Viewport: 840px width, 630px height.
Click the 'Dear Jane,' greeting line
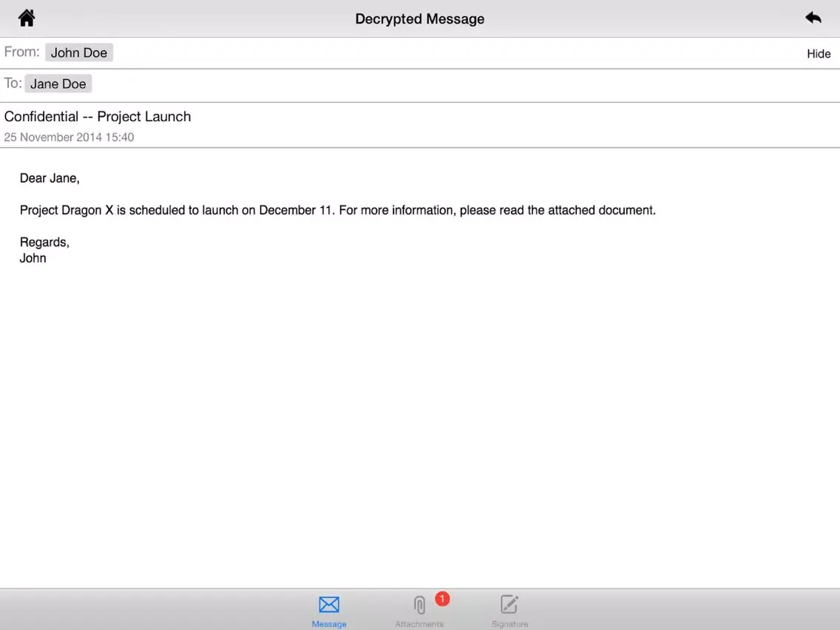click(50, 178)
